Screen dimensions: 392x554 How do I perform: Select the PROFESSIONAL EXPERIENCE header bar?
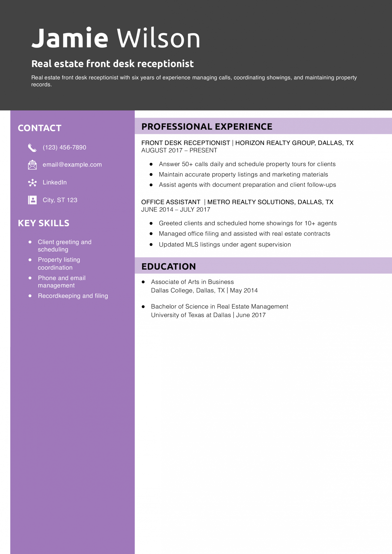263,126
